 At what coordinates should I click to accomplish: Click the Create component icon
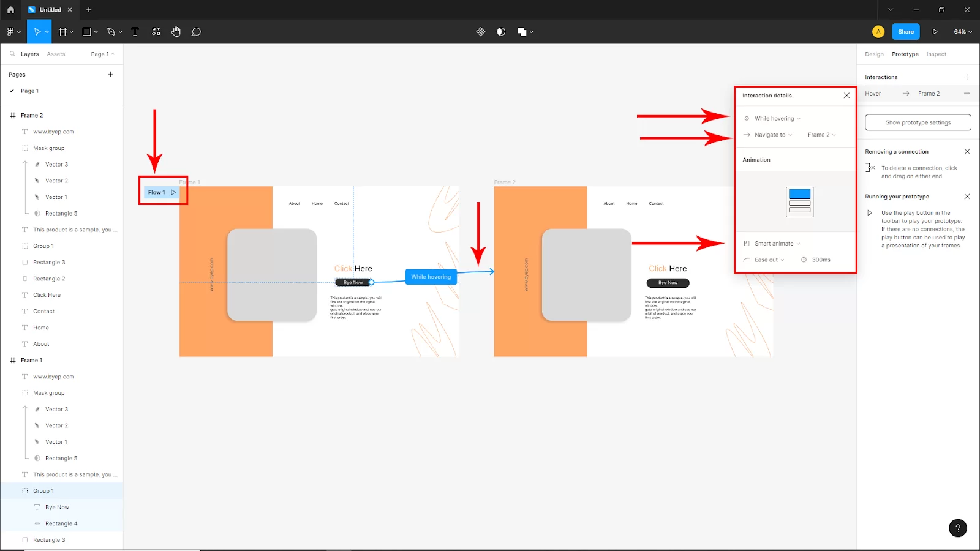point(481,32)
